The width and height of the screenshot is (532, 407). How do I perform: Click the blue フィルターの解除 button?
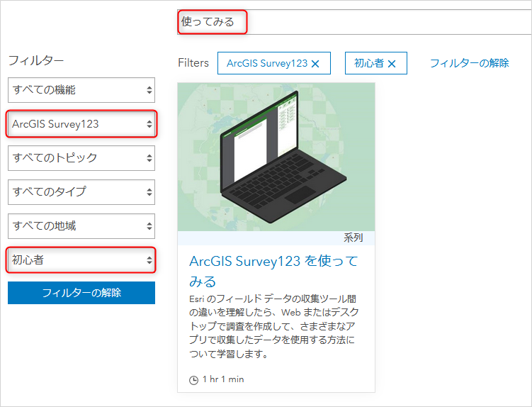pyautogui.click(x=81, y=293)
